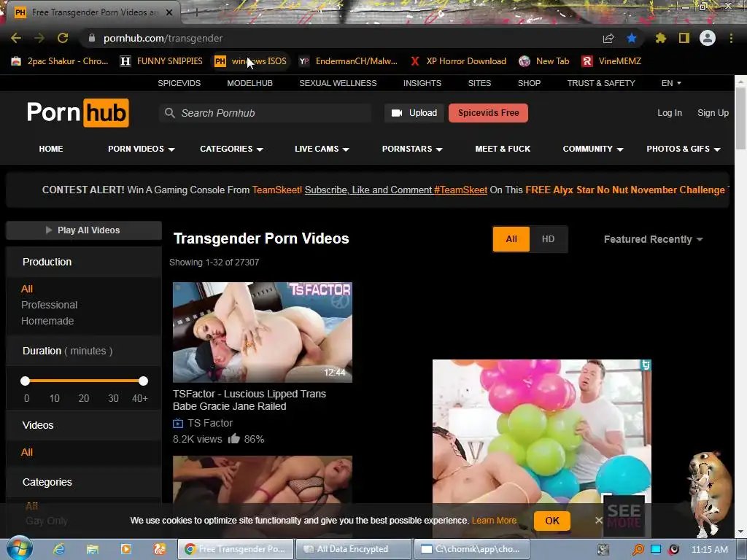Switch to All Data Encrypted taskbar window
The image size is (747, 560).
354,549
